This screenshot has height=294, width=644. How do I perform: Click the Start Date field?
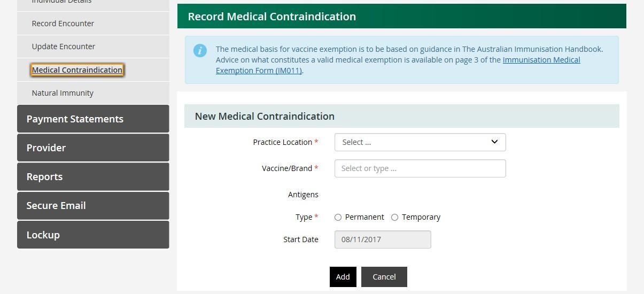pos(383,239)
